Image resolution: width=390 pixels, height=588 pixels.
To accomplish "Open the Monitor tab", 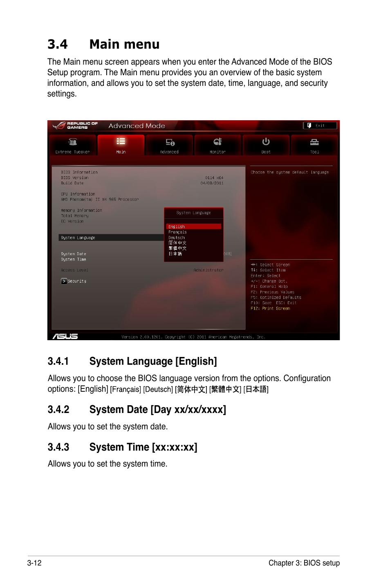I will (217, 145).
